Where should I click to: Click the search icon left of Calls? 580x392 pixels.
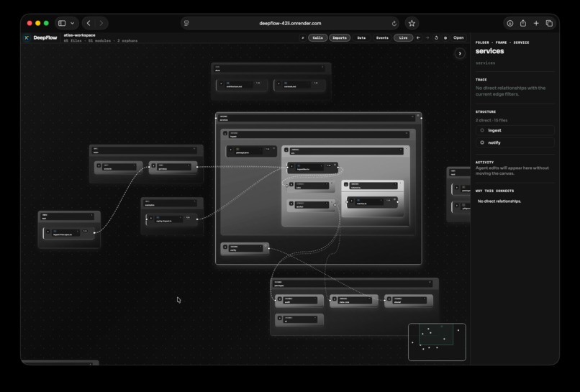click(x=302, y=37)
